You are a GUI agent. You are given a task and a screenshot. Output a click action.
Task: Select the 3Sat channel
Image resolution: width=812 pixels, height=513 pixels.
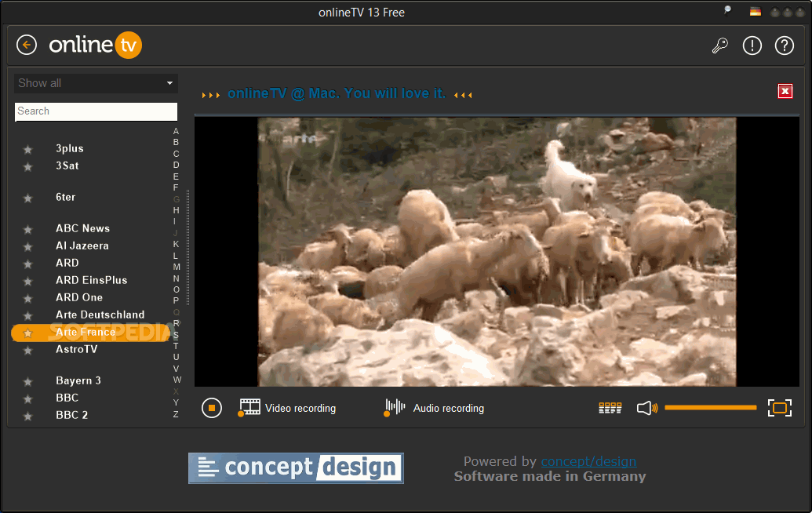67,166
